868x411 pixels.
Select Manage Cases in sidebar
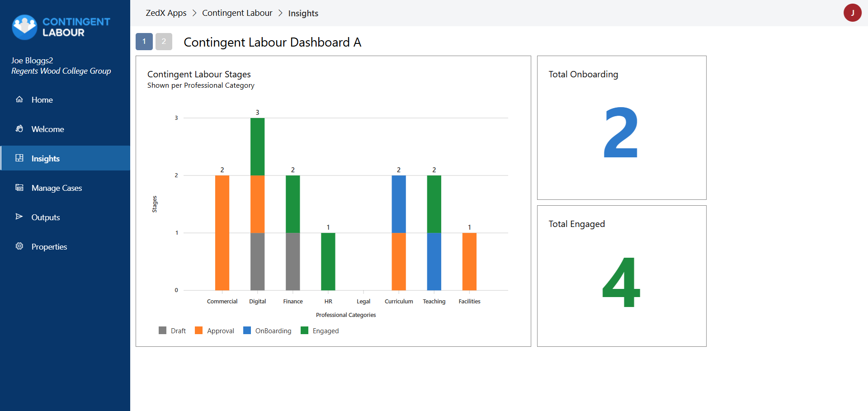[x=65, y=188]
